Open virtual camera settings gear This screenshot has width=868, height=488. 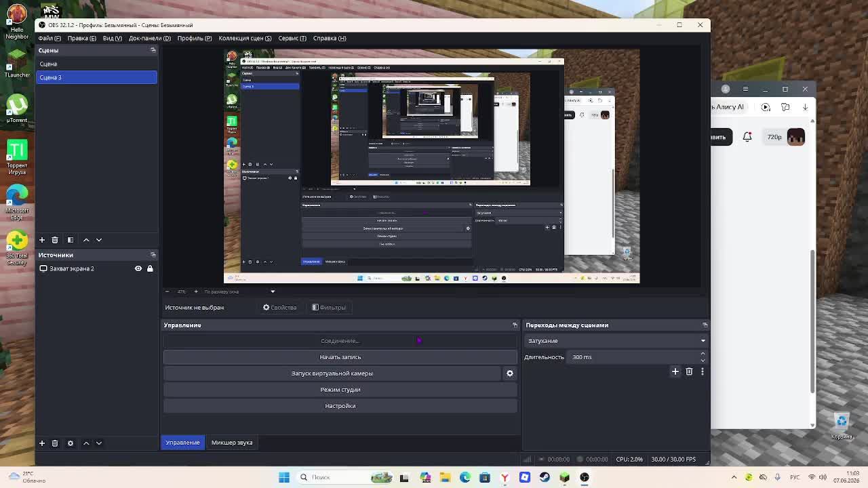point(510,373)
